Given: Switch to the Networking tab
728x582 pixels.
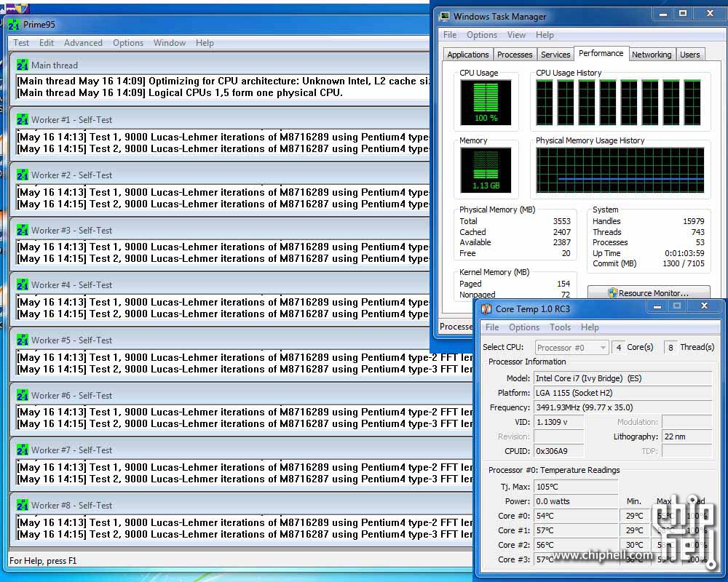Looking at the screenshot, I should point(652,55).
